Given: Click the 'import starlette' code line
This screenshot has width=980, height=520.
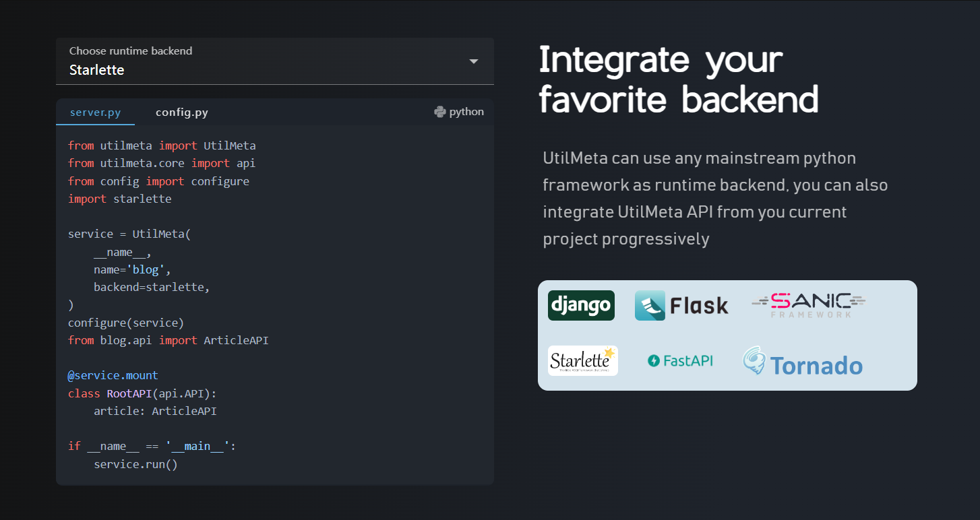Looking at the screenshot, I should coord(120,199).
